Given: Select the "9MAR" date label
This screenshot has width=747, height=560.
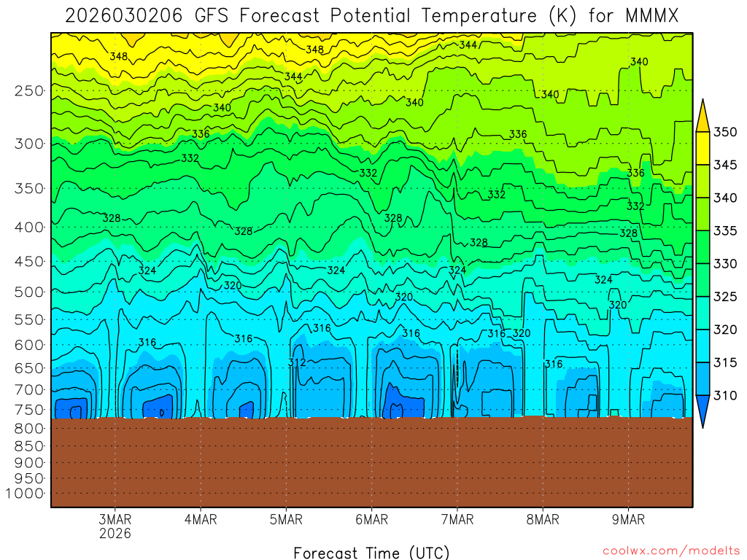Looking at the screenshot, I should [x=628, y=519].
